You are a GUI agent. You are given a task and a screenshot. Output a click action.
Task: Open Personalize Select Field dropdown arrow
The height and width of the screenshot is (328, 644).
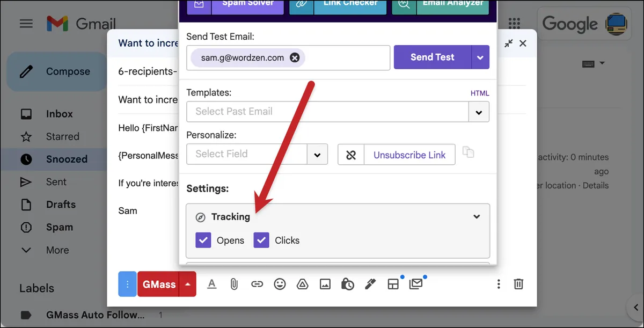(317, 155)
